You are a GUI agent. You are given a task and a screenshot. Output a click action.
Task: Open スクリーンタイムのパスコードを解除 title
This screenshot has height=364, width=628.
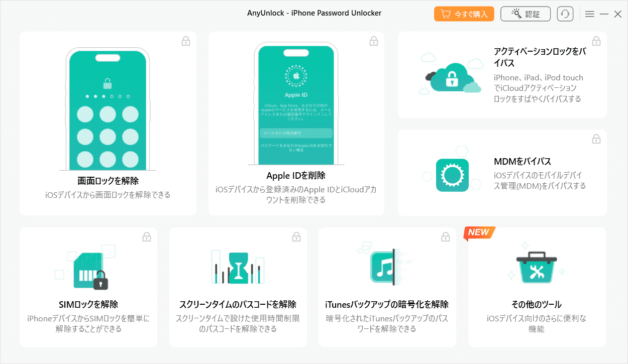238,304
